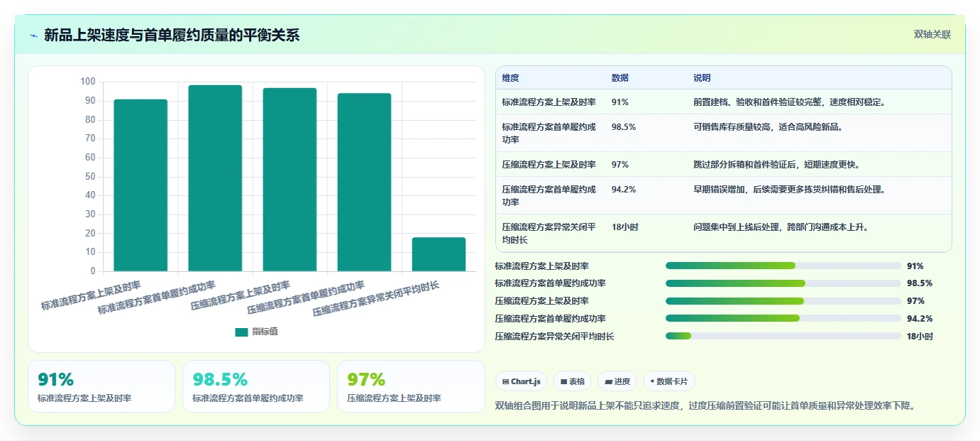Click the y-axis label 100
Viewport: 980px width, 441px height.
tap(88, 82)
